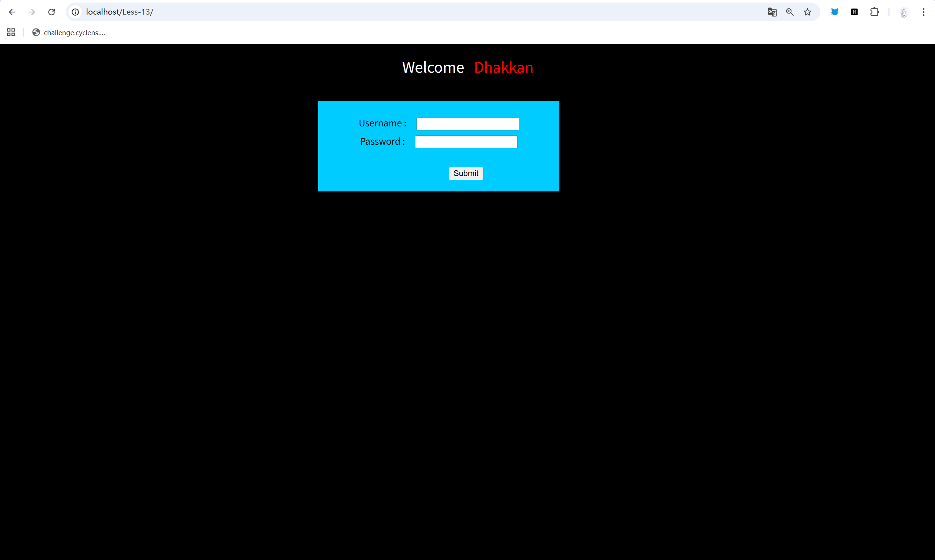Open the black H extension icon
The image size is (935, 560).
point(855,12)
